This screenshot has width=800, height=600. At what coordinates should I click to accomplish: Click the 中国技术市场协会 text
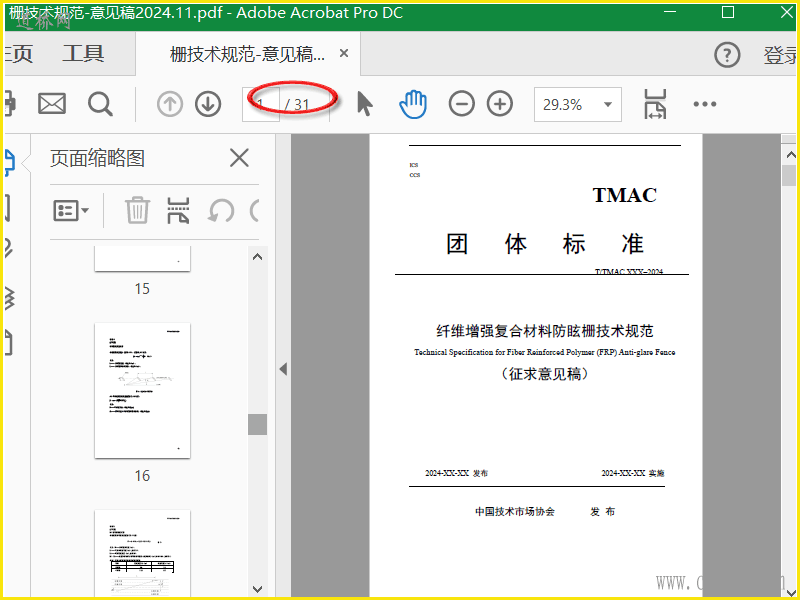515,512
